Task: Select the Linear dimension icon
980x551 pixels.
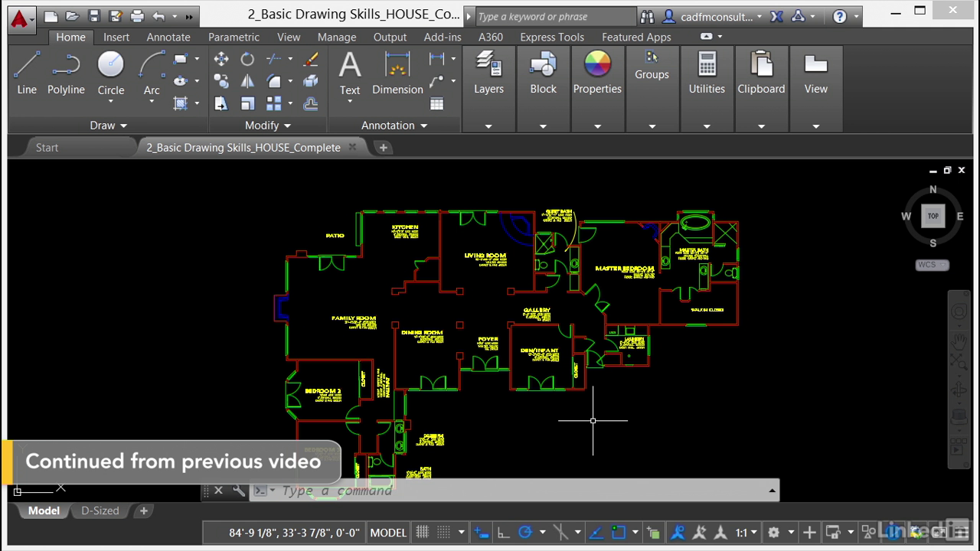Action: 436,59
